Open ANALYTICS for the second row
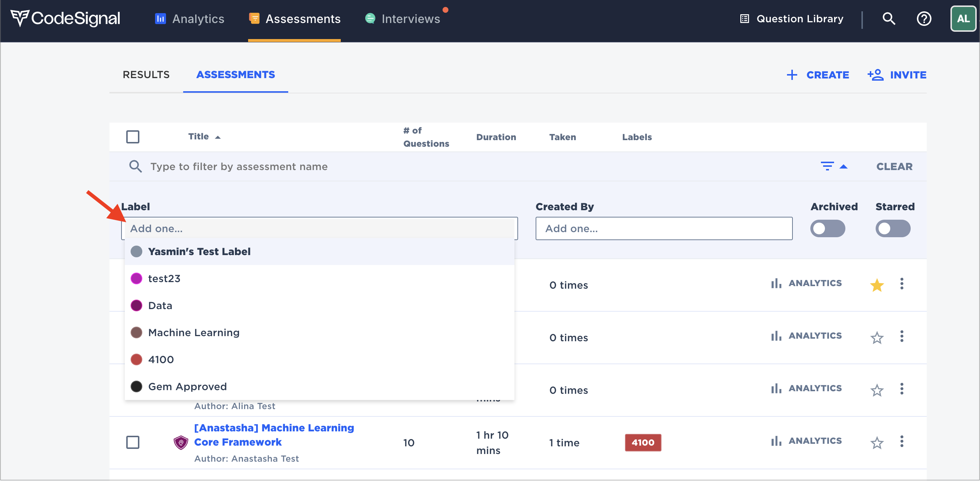Viewport: 980px width, 481px height. pyautogui.click(x=806, y=335)
